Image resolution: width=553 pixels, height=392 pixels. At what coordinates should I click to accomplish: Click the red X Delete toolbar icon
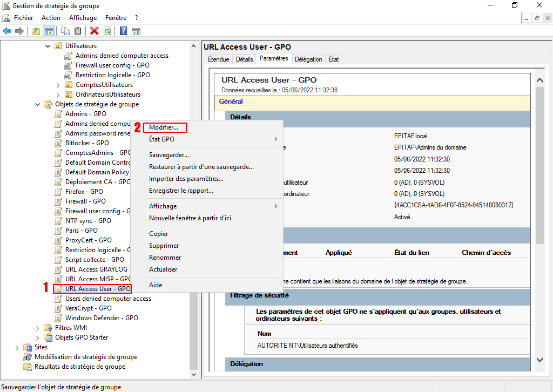[95, 31]
